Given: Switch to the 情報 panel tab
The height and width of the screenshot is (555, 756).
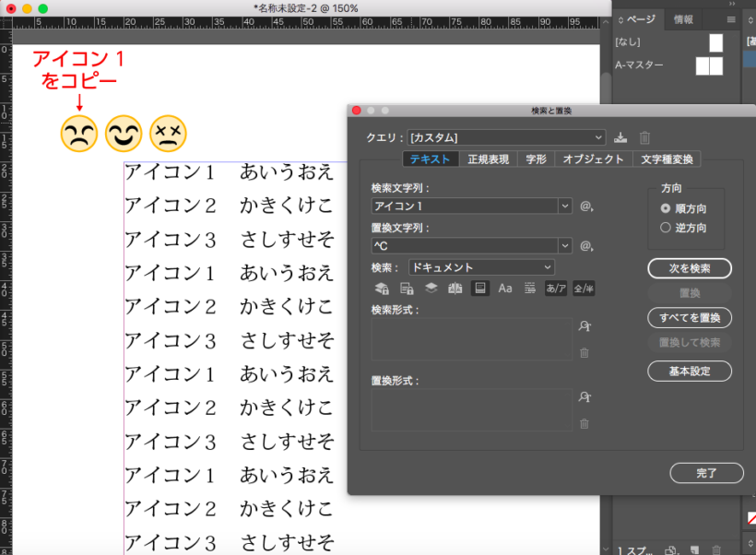Looking at the screenshot, I should (683, 19).
